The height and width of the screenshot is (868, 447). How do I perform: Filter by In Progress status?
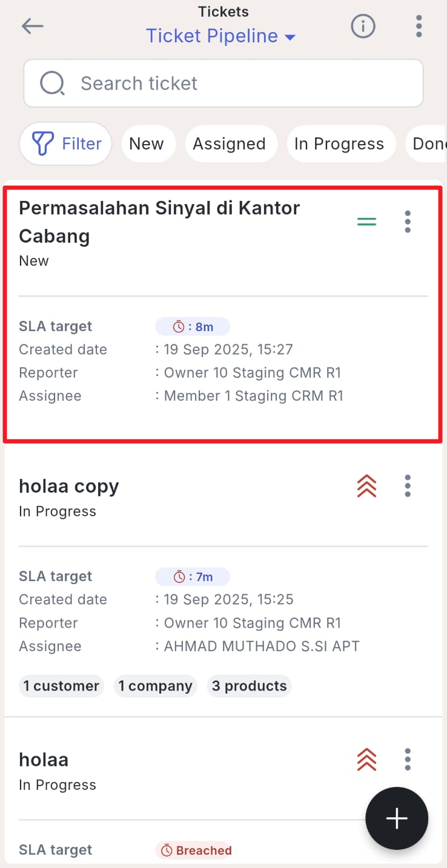click(x=339, y=144)
